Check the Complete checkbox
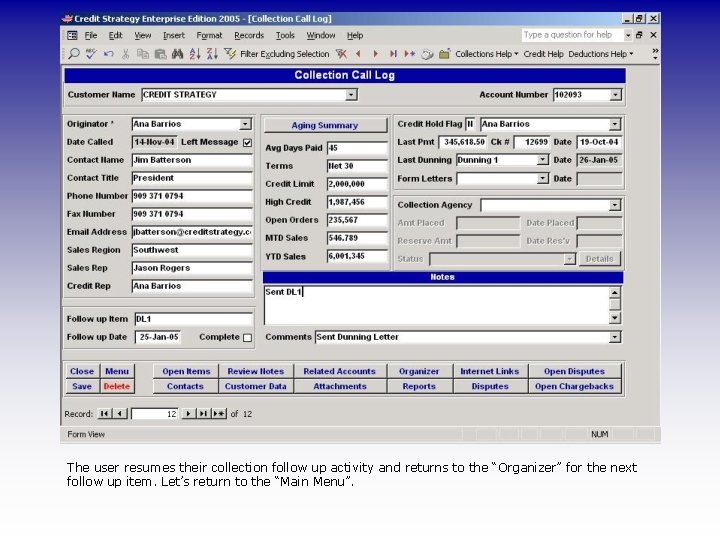Image resolution: width=720 pixels, height=540 pixels. point(247,338)
